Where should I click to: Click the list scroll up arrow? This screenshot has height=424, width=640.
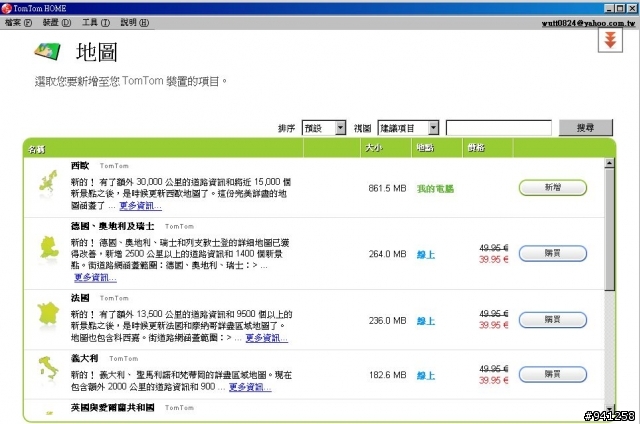click(609, 163)
